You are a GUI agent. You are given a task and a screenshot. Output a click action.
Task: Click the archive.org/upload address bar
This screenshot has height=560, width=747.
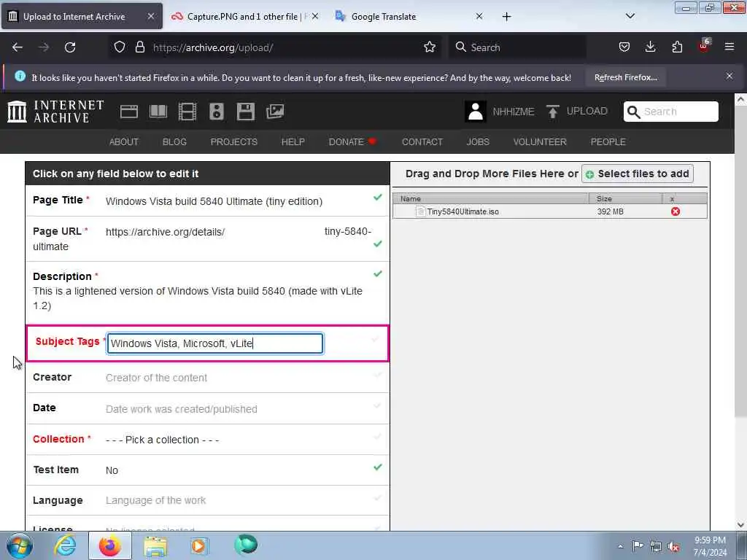pos(274,47)
